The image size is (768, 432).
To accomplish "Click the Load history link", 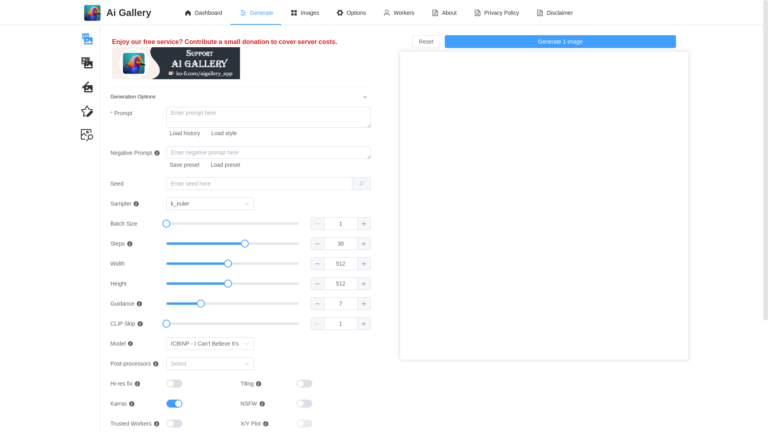I will 184,133.
